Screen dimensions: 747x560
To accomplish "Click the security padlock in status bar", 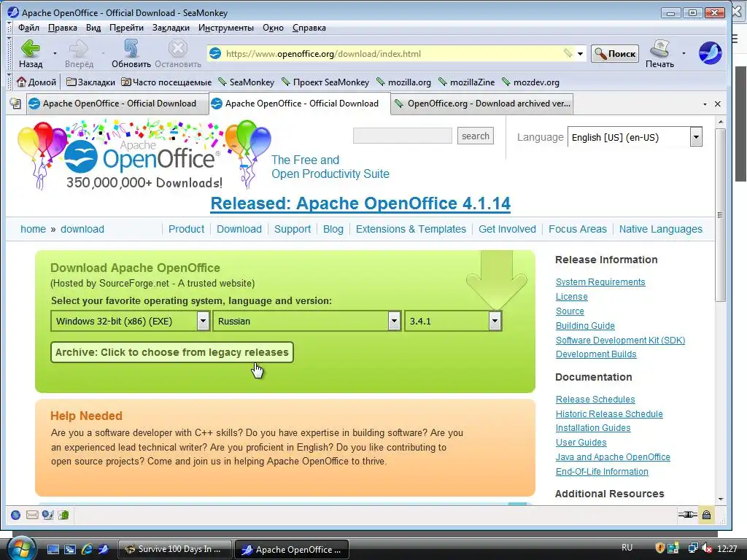I will pyautogui.click(x=706, y=515).
